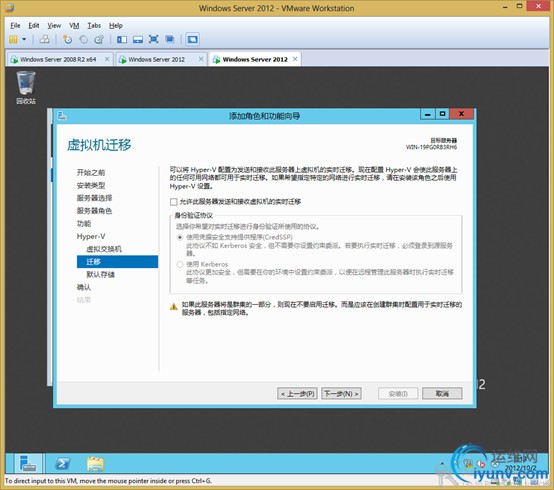Launch PowerShell from the VM taskbar
Image resolution: width=554 pixels, height=490 pixels.
63,464
